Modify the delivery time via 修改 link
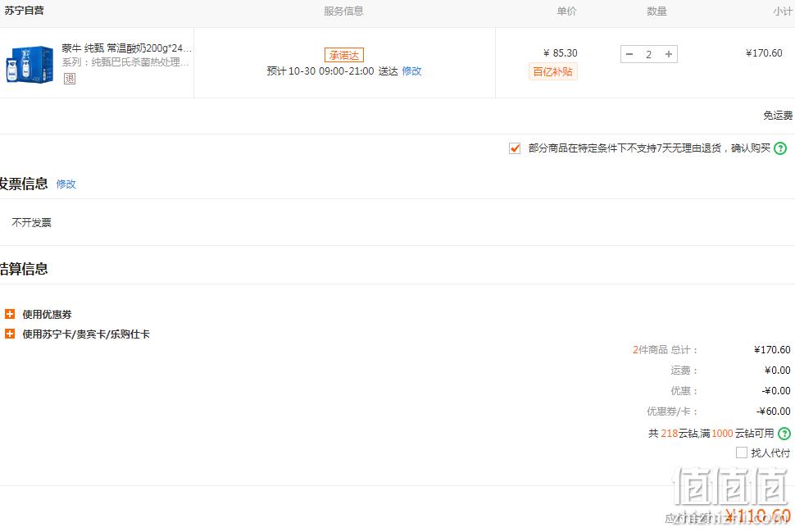 tap(411, 71)
